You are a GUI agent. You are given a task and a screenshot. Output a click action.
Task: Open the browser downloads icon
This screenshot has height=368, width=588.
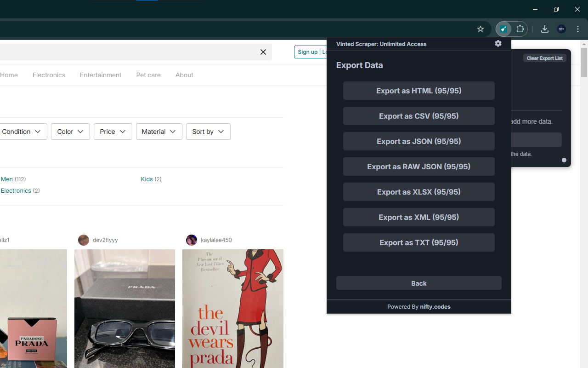click(x=544, y=29)
